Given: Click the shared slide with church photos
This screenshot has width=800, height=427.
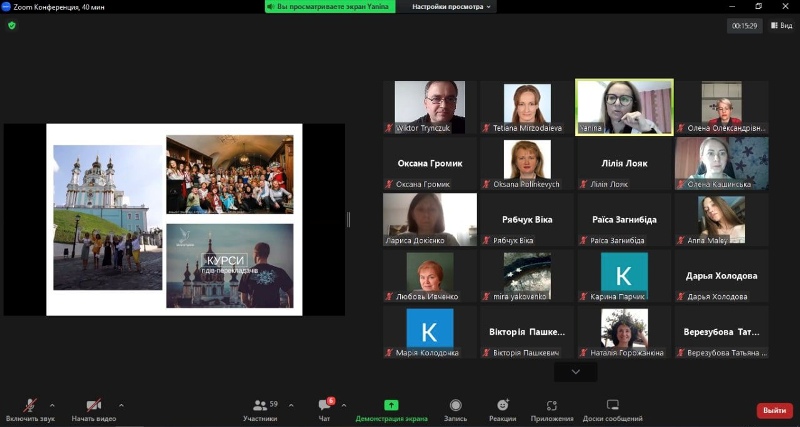Looking at the screenshot, I should point(174,219).
